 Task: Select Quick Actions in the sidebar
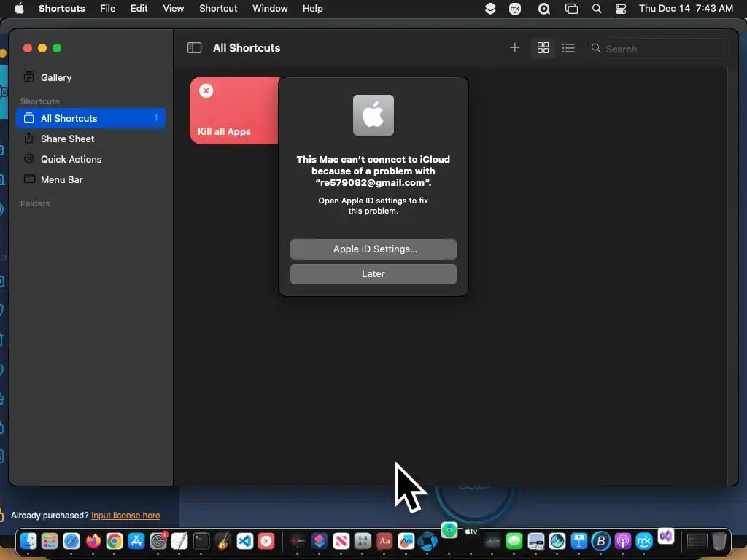91,159
